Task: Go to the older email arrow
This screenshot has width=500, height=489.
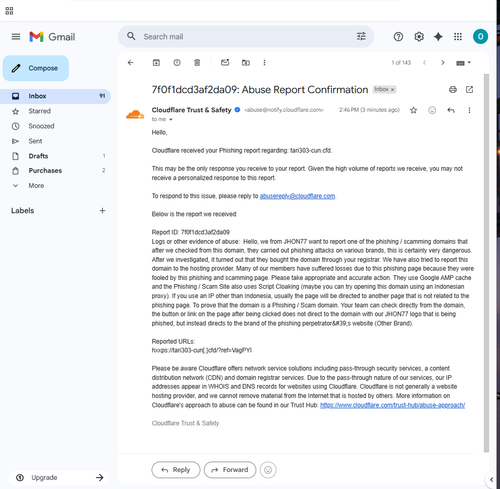Action: click(x=443, y=63)
